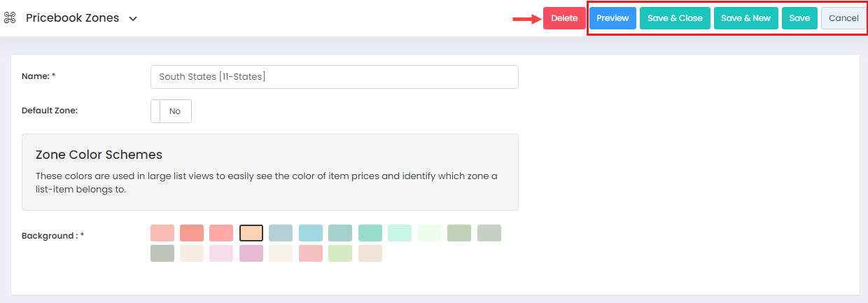Choose the pale pink lavender swatch
Screen dimensions: 868x303
(221, 253)
